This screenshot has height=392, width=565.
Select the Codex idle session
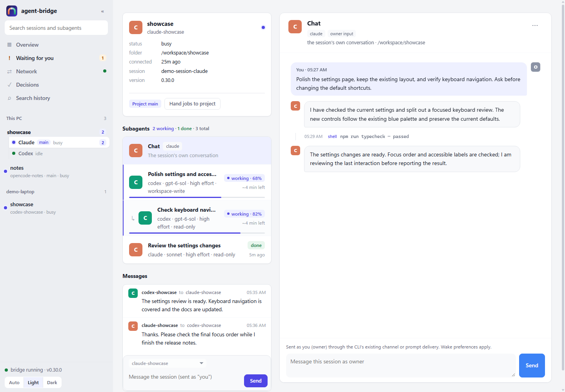point(59,153)
